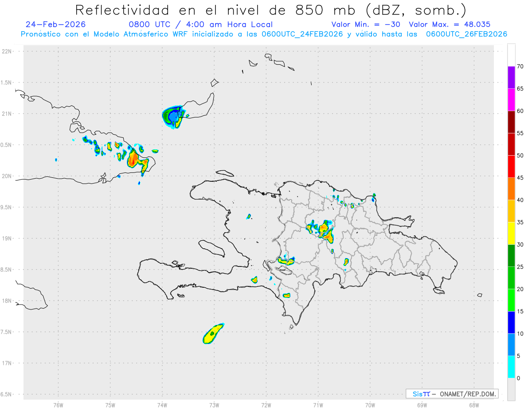Click the gold 35–40 dBZ color band

[511, 211]
